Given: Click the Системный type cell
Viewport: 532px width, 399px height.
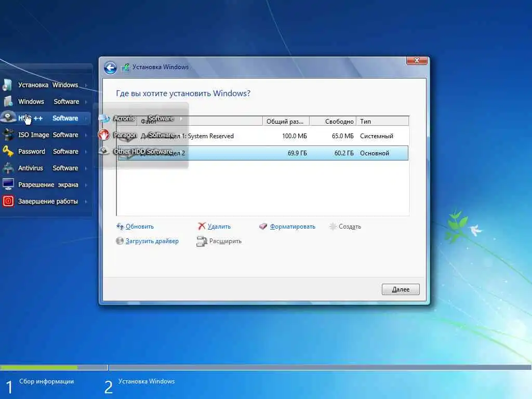Looking at the screenshot, I should point(377,136).
